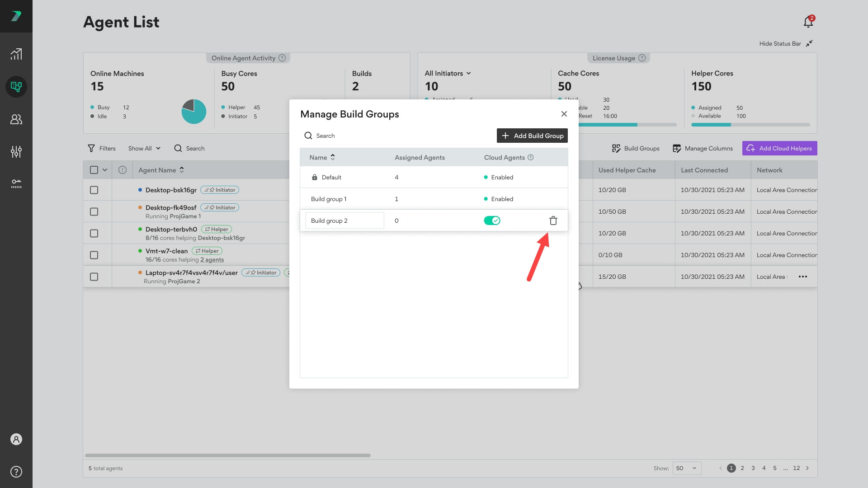Viewport: 868px width, 488px height.
Task: Check the Desktop-bsk16gr row checkbox
Action: 94,190
